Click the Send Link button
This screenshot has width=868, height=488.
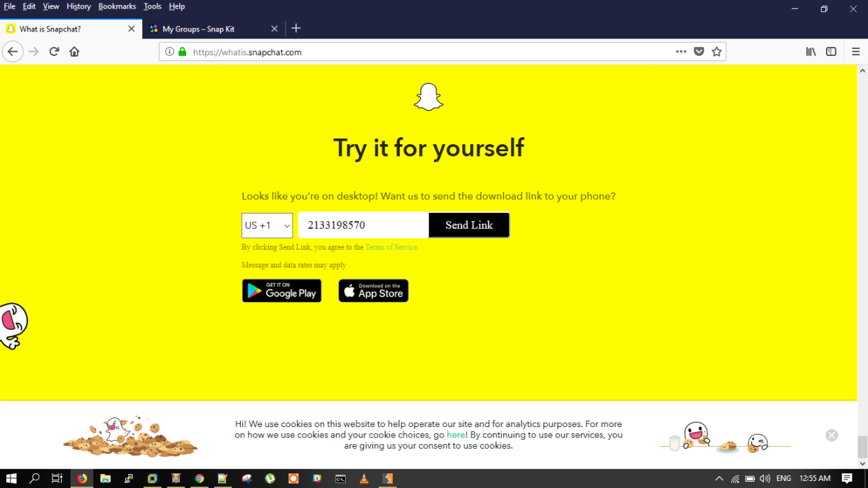469,225
